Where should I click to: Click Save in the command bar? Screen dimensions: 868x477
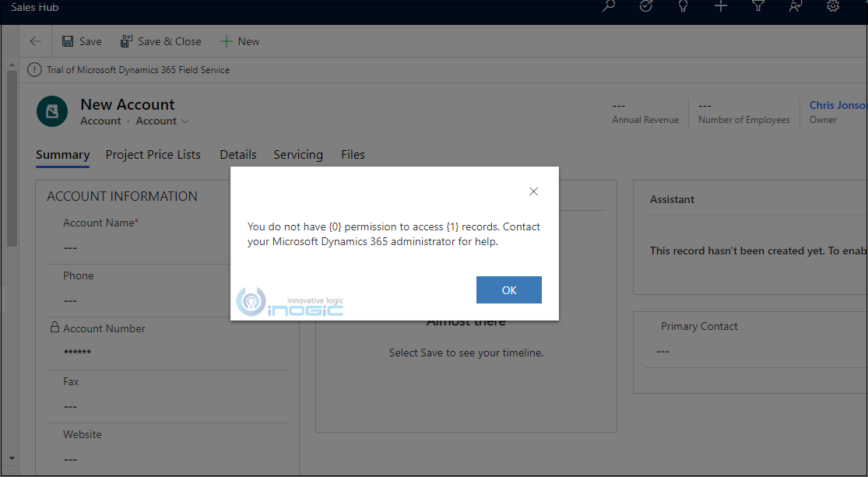click(82, 41)
